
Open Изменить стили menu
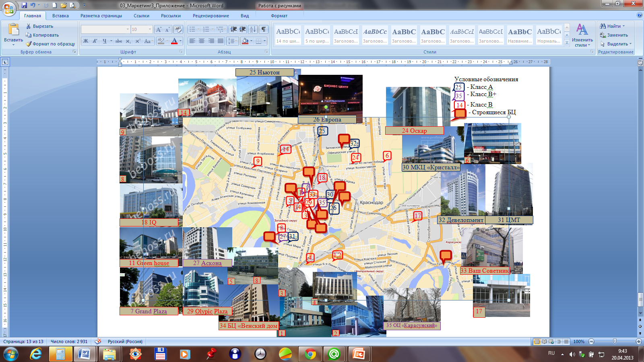(582, 35)
